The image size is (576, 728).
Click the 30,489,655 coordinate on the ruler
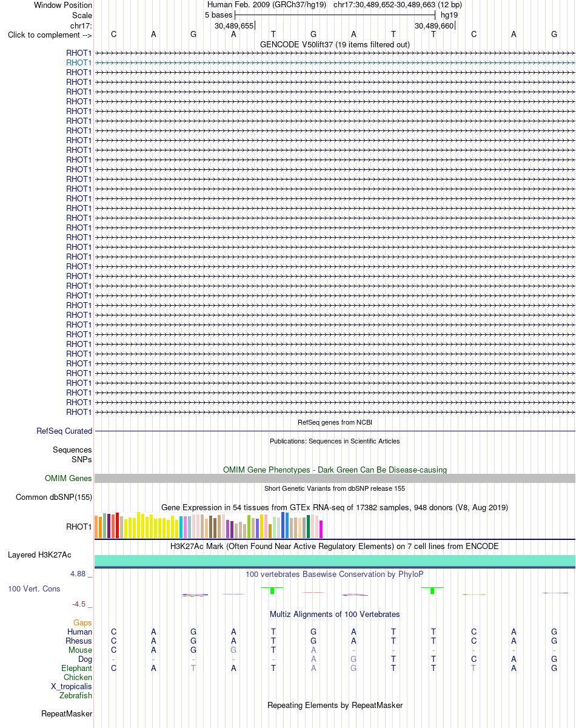click(234, 25)
